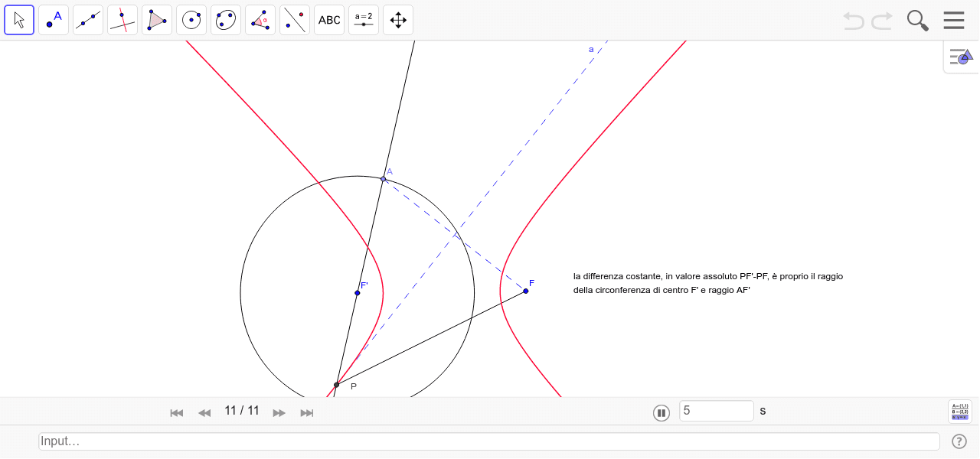Image resolution: width=980 pixels, height=459 pixels.
Task: Select the Polygon tool
Action: coord(157,20)
